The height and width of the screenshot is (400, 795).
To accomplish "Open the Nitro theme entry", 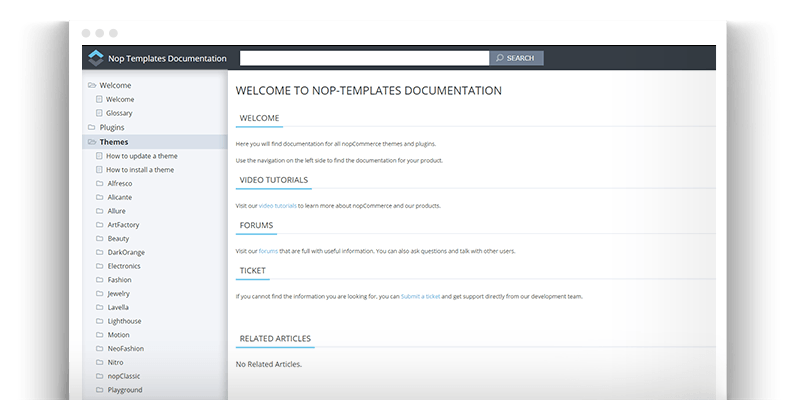I will point(116,362).
